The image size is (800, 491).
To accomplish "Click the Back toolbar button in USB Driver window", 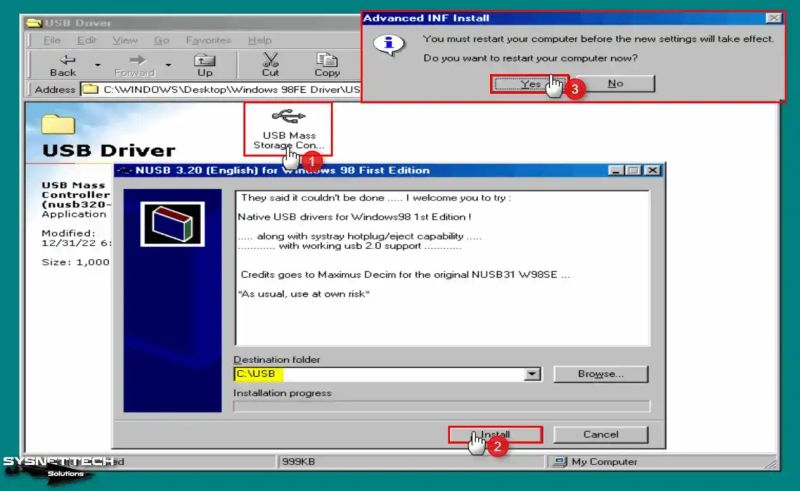I will tap(63, 65).
